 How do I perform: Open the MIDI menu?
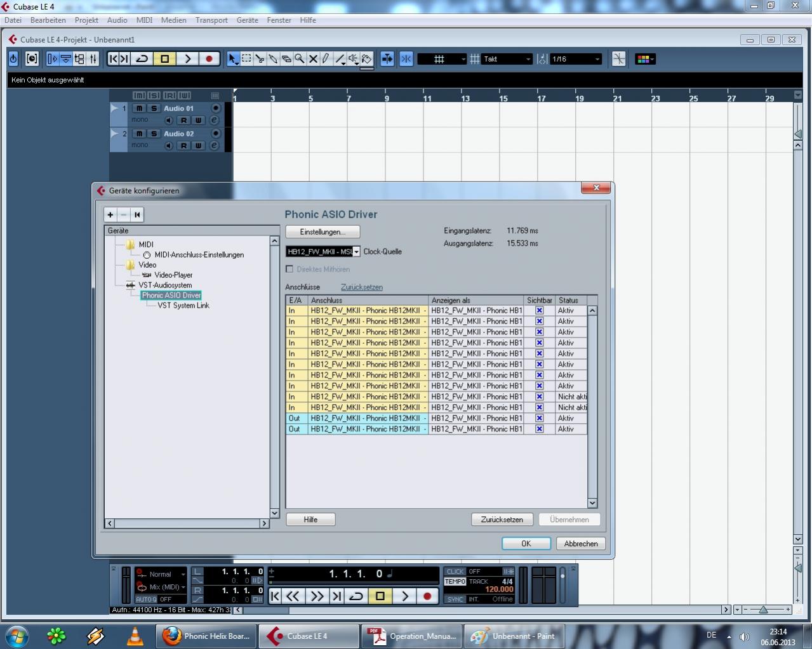click(x=145, y=20)
